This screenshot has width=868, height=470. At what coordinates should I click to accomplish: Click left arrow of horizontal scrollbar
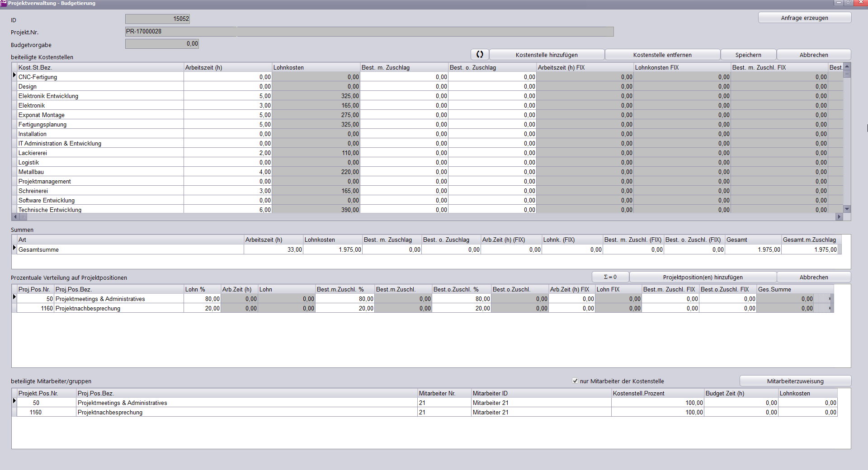15,217
